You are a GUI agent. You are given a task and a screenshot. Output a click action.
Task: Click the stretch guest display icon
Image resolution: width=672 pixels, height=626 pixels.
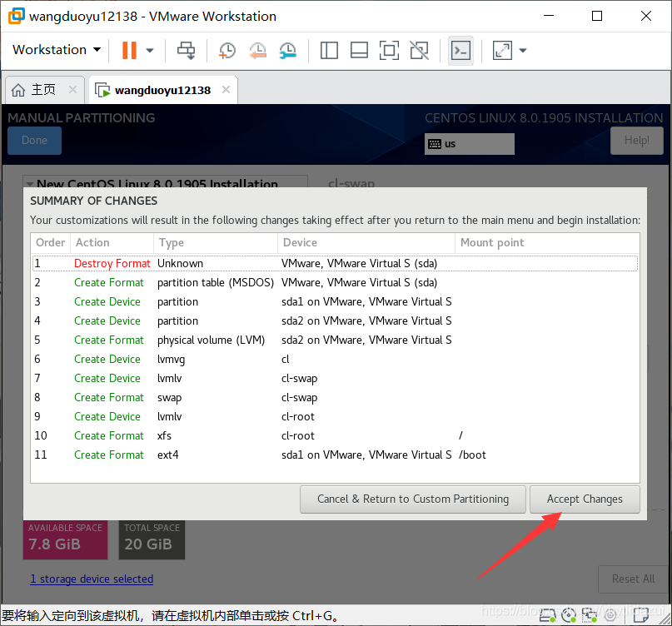(502, 50)
